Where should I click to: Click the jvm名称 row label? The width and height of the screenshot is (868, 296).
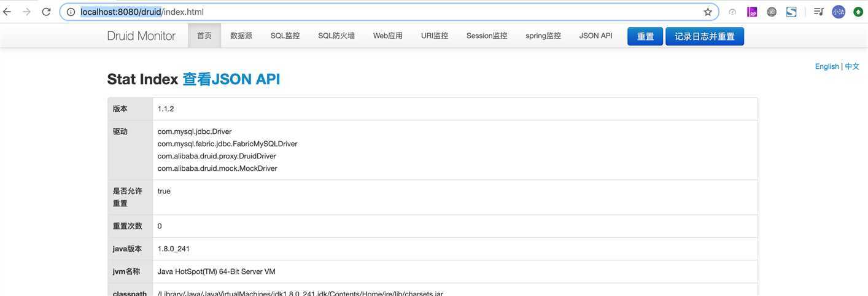click(x=126, y=271)
